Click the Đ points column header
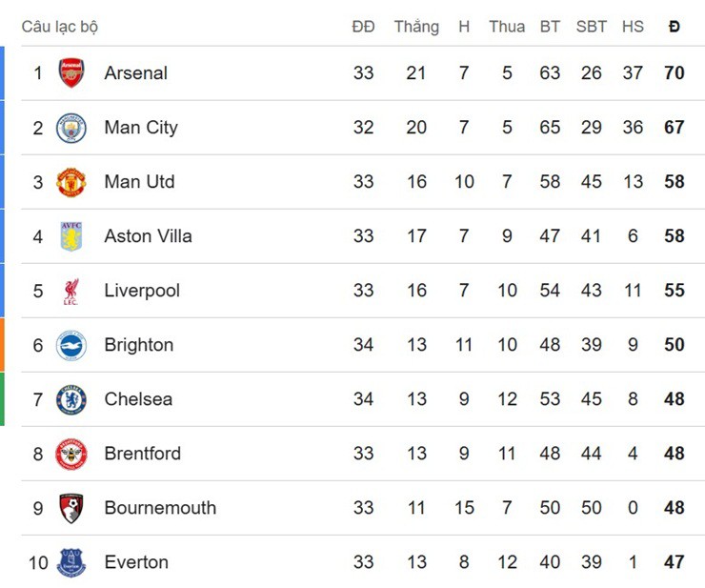The height and width of the screenshot is (588, 705). pyautogui.click(x=675, y=27)
